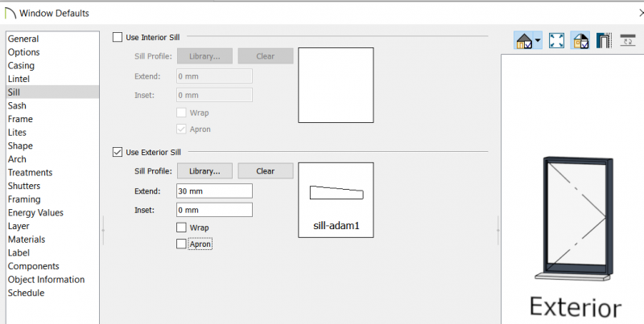Click the disabled interior sill Extend field
Screen dimensions: 644x324
(214, 76)
